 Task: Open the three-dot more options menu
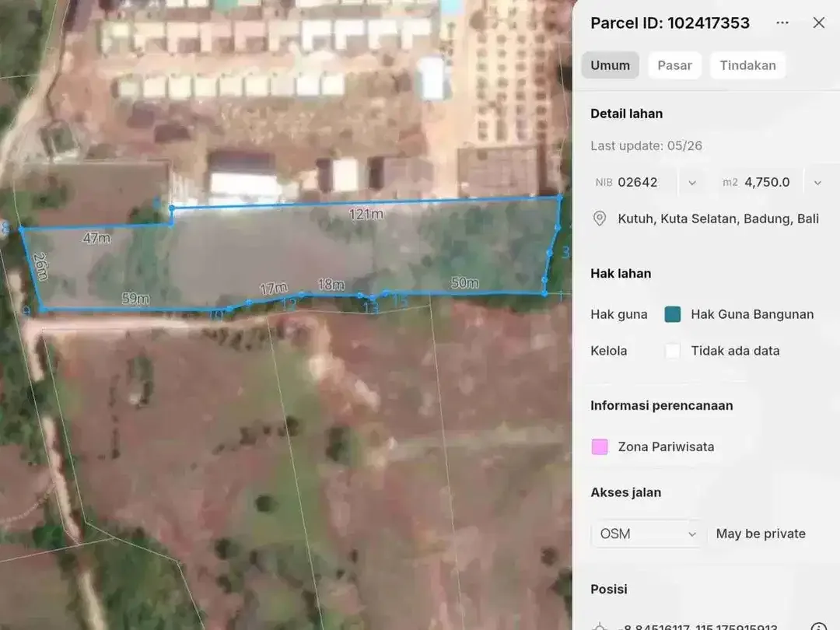pyautogui.click(x=782, y=23)
